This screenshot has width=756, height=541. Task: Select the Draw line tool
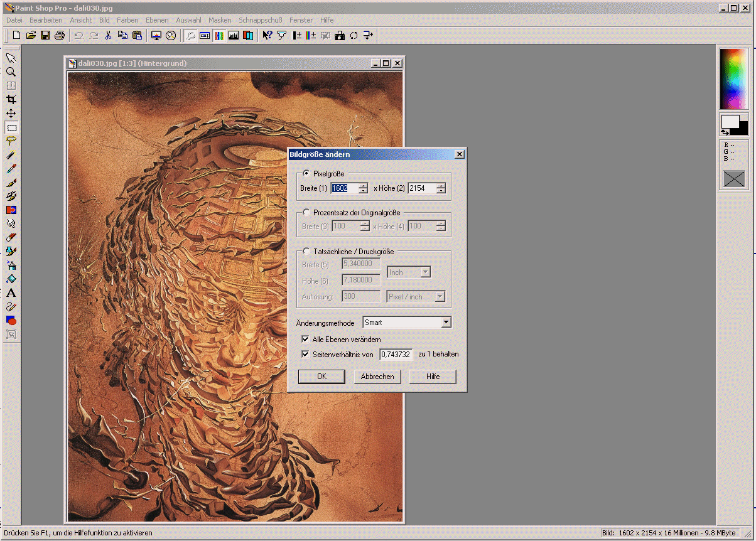pyautogui.click(x=11, y=306)
